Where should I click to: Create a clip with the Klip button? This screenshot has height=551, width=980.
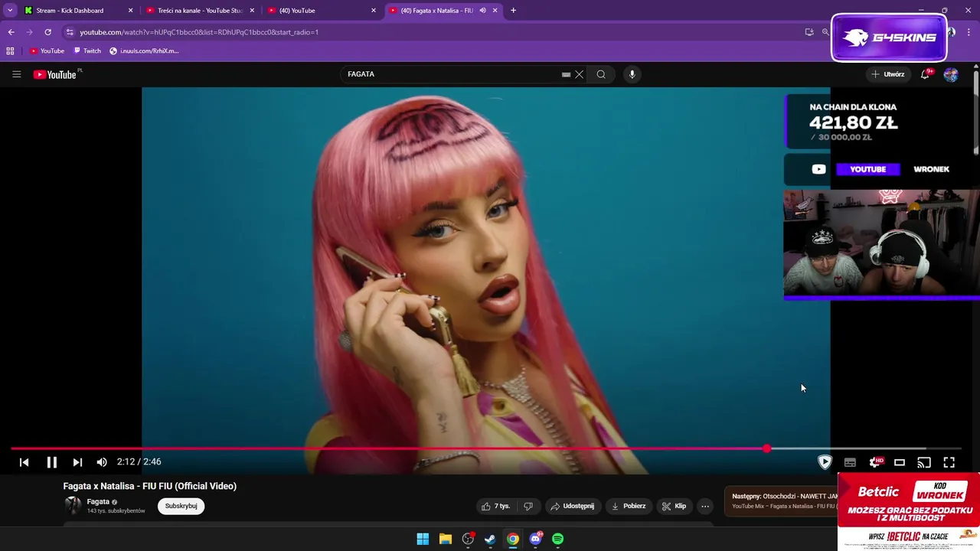[675, 506]
